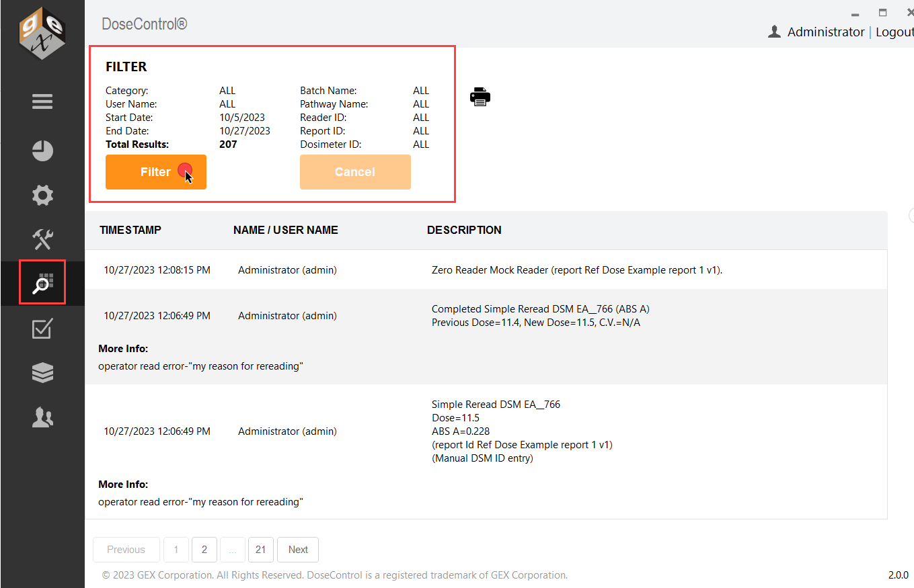914x588 pixels.
Task: Click the Category filter label
Action: (127, 91)
